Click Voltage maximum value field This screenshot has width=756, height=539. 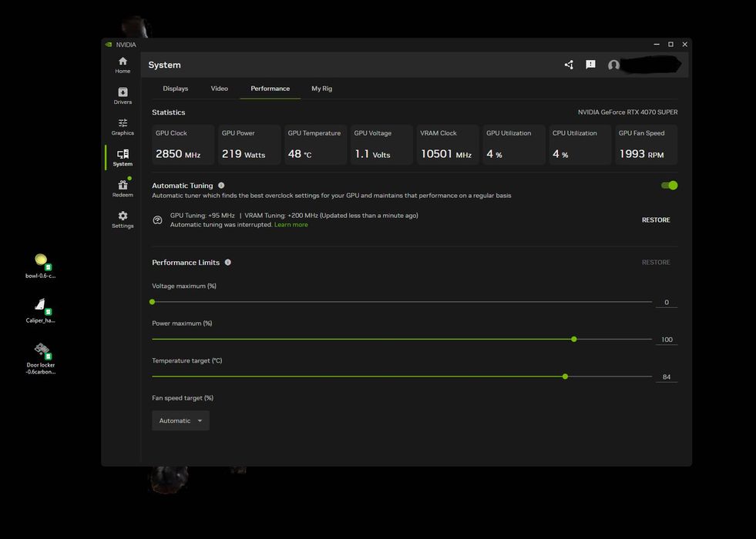(x=667, y=303)
